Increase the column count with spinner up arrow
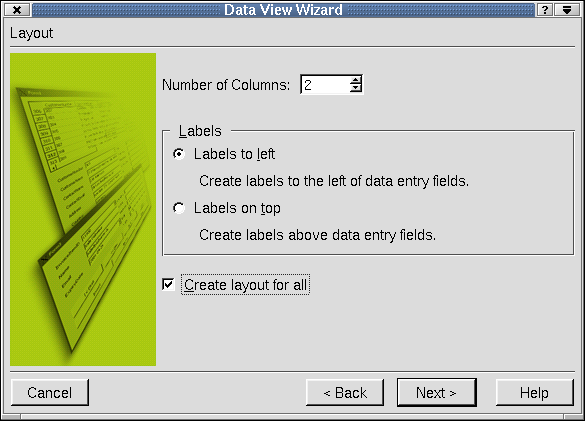 pyautogui.click(x=356, y=80)
